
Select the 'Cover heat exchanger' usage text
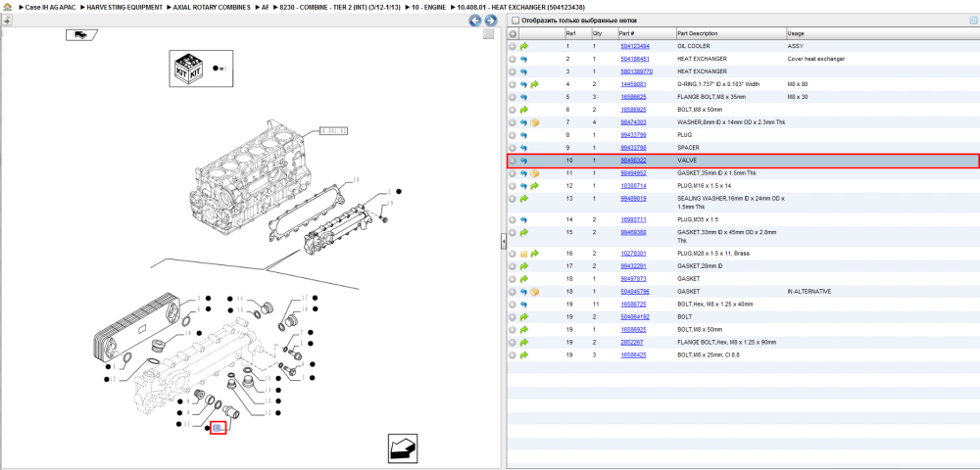[816, 59]
